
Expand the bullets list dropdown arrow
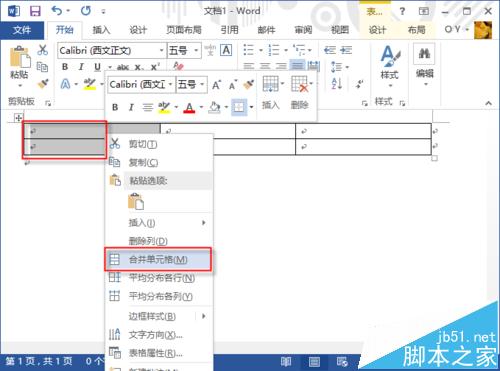tap(261, 50)
